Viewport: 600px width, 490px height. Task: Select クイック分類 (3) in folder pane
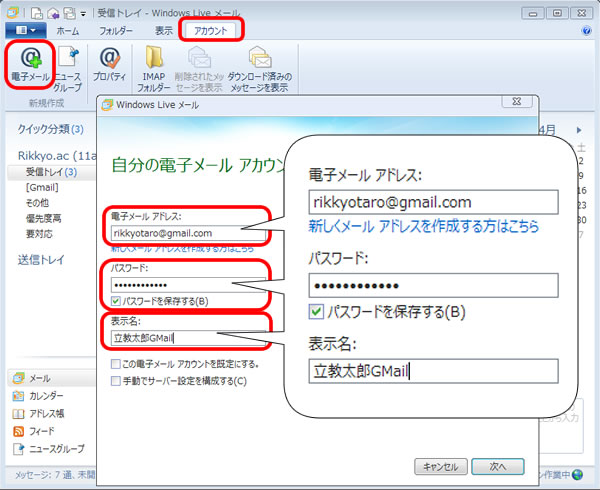tap(50, 129)
